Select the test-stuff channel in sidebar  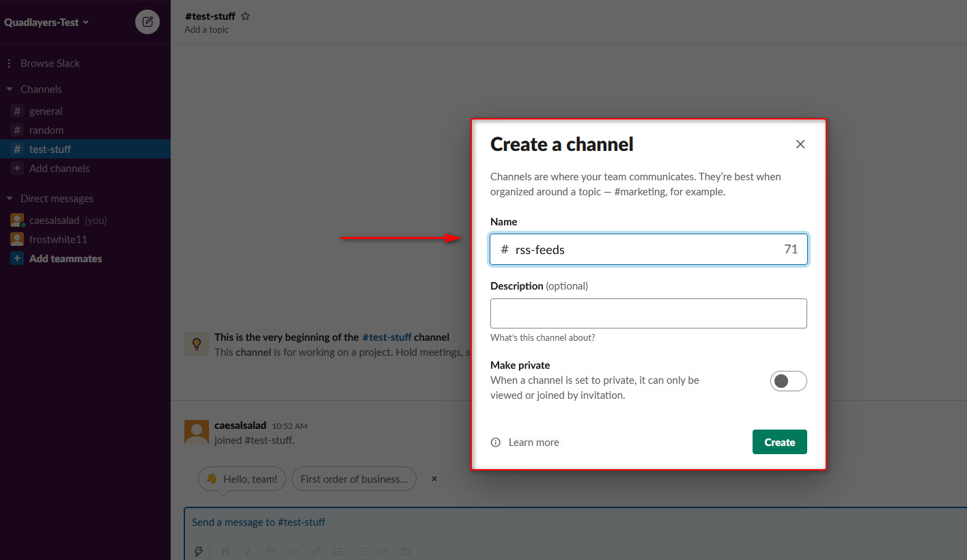85,149
